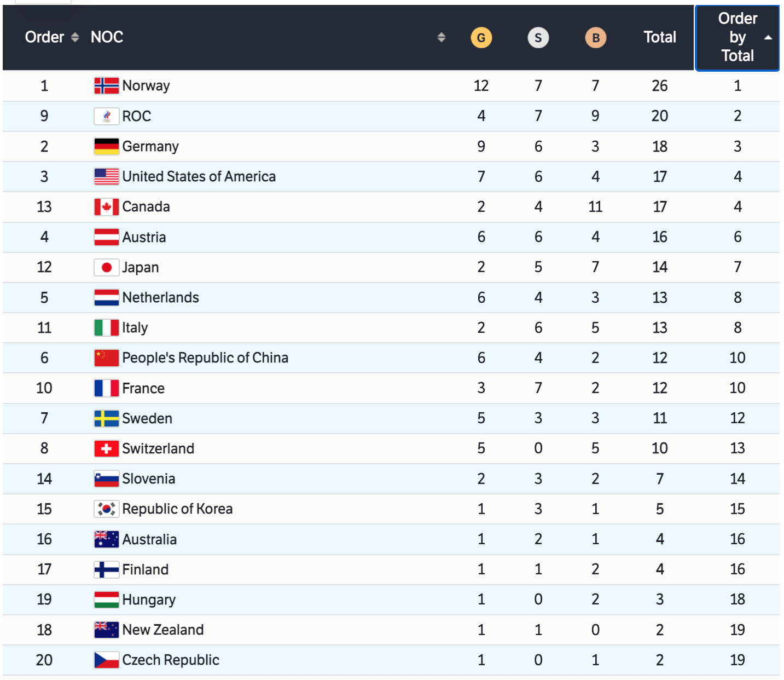Click the bronze medal B icon
This screenshot has height=680, width=784.
click(596, 38)
